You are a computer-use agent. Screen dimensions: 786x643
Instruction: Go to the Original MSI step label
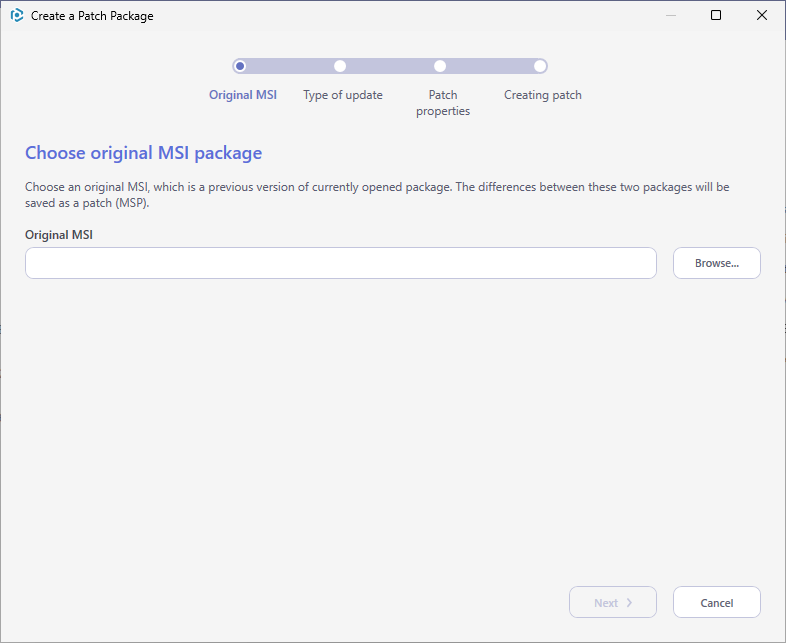tap(243, 95)
